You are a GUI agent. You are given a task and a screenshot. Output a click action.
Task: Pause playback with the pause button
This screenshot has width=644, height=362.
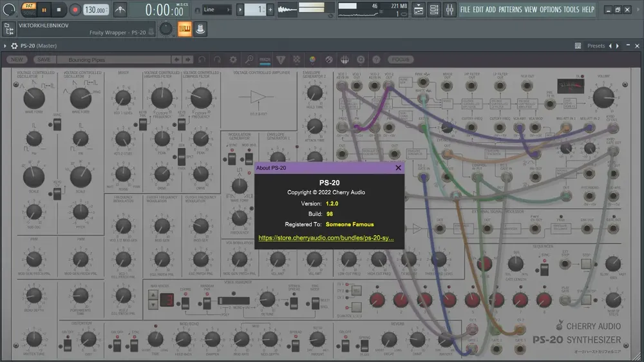[44, 10]
